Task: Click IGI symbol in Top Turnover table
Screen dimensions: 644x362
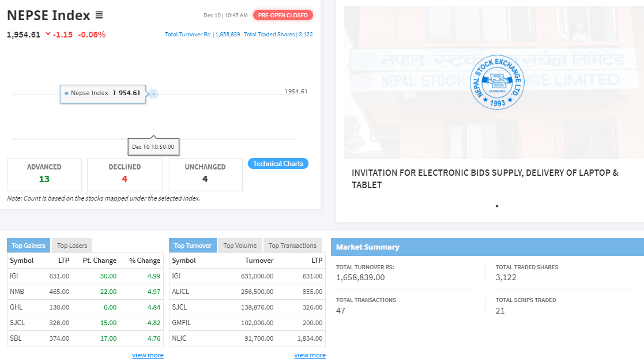Action: point(176,276)
